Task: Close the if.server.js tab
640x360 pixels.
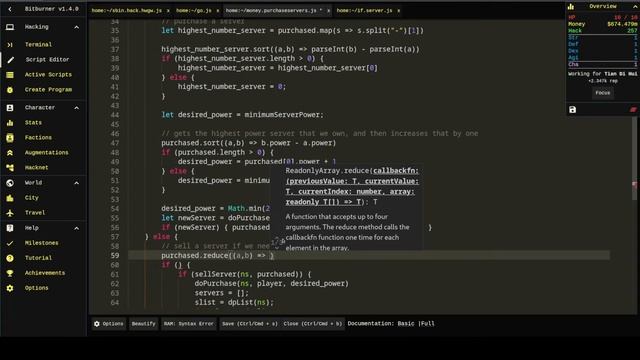Action: pos(398,11)
